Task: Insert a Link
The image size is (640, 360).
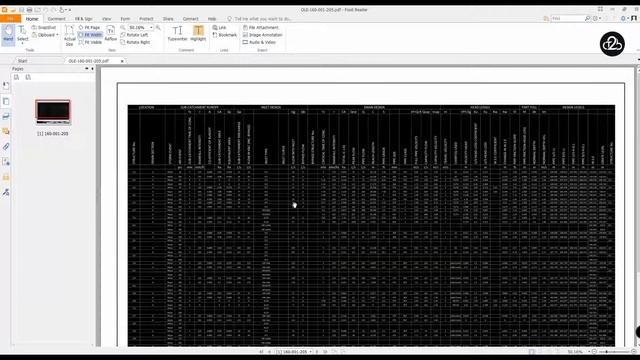Action: 219,27
